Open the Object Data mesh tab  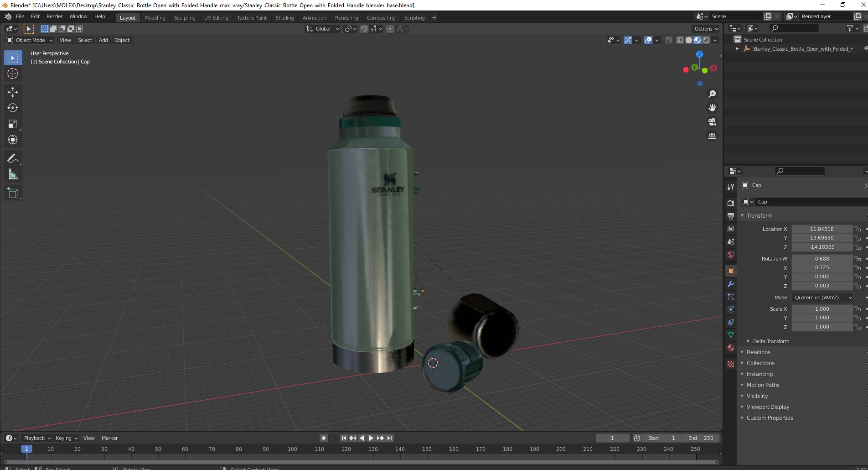[x=731, y=335]
